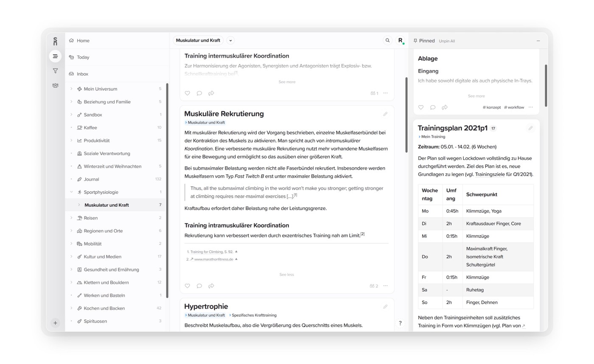The width and height of the screenshot is (594, 364).
Task: Open the search magnifier icon
Action: click(x=387, y=40)
